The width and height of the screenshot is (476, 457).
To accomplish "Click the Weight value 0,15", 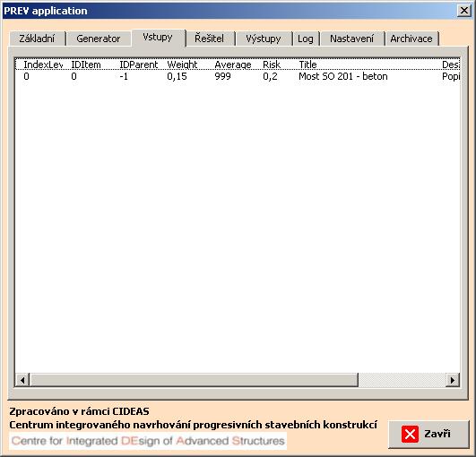I will pyautogui.click(x=177, y=76).
